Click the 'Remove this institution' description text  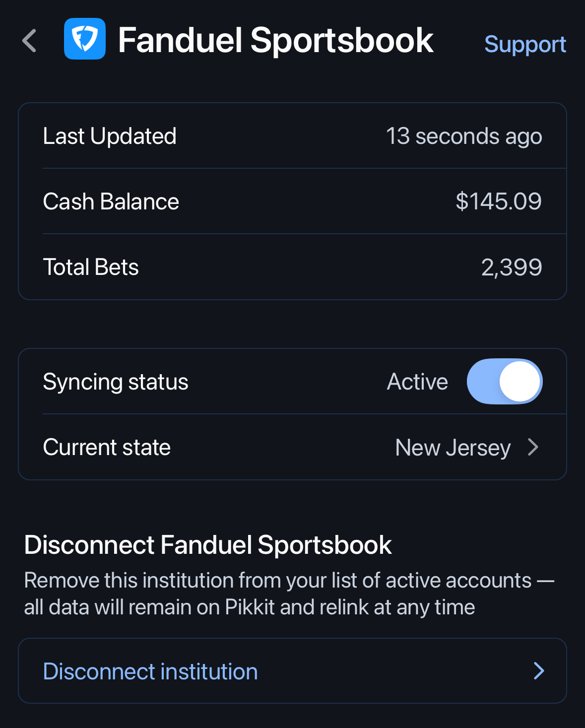(289, 594)
